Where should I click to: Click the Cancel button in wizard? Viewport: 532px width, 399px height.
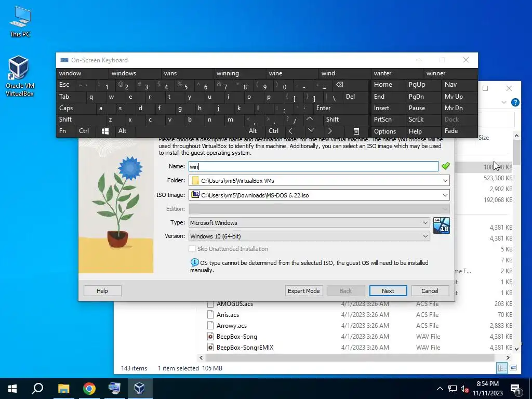(430, 291)
